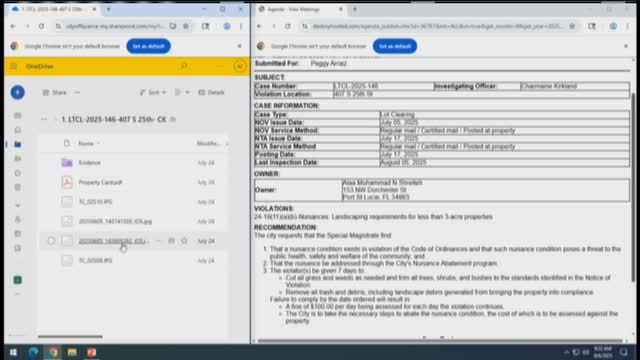Select the Agenda tab in right window
Image resolution: width=640 pixels, height=360 pixels.
[x=300, y=9]
